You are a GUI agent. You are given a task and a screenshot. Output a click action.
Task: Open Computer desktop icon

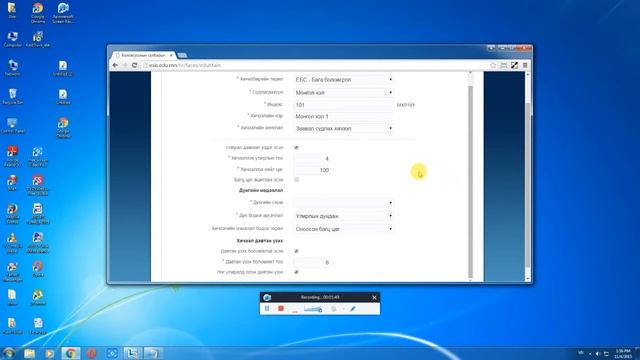12,40
